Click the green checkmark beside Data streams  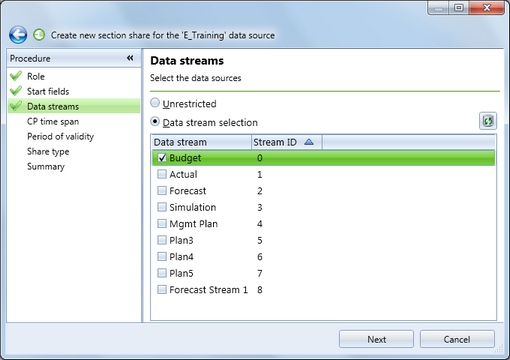pos(16,106)
